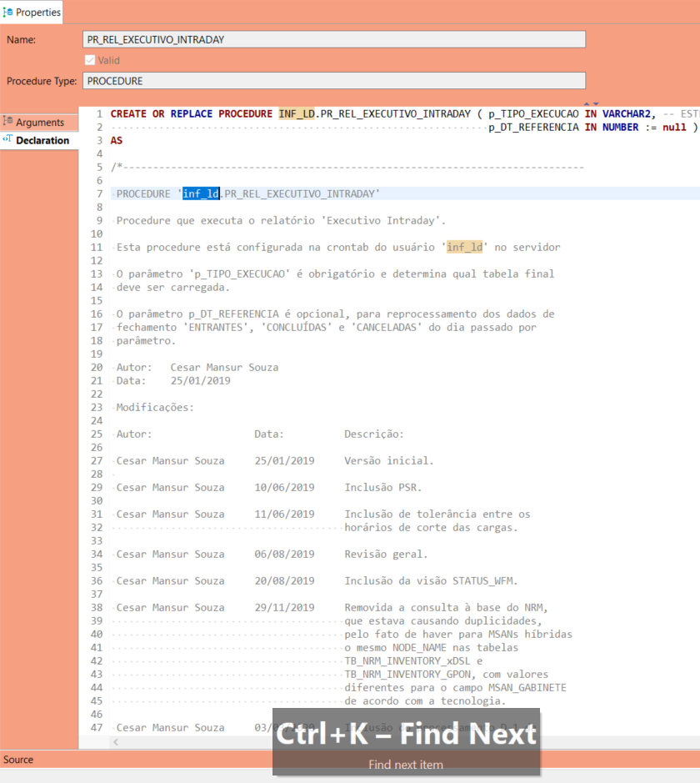Screen dimensions: 700x783
Task: Click Find next item on the overlay
Action: pyautogui.click(x=406, y=765)
